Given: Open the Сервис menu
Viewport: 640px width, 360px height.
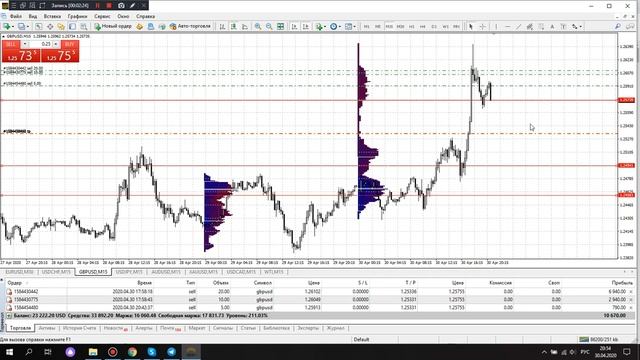Looking at the screenshot, I should 102,16.
